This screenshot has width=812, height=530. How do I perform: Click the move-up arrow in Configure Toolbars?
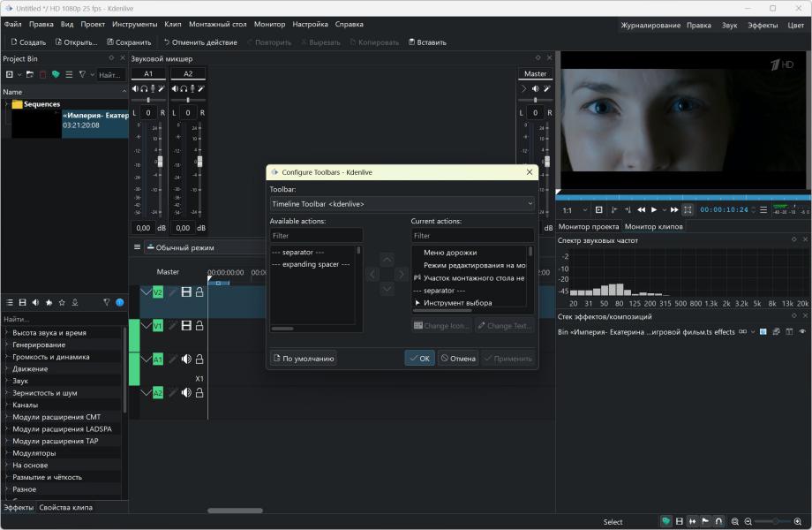point(387,260)
